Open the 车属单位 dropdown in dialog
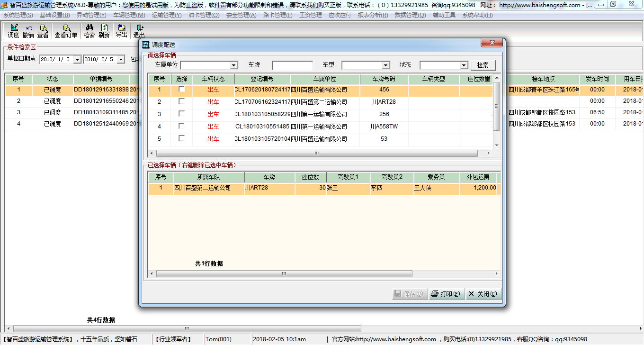Image resolution: width=644 pixels, height=345 pixels. point(234,65)
